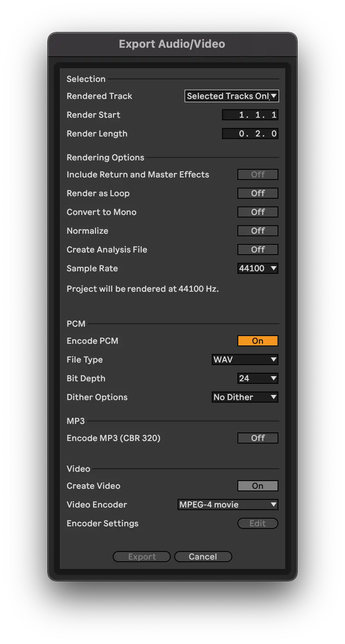Open the Bit Depth dropdown
The width and height of the screenshot is (345, 644).
[x=257, y=378]
